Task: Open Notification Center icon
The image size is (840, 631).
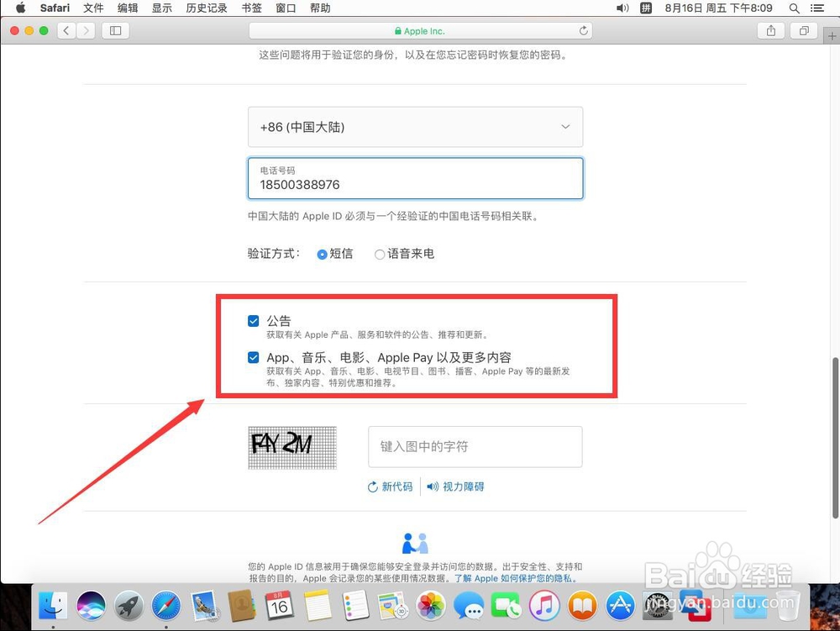Action: [817, 8]
